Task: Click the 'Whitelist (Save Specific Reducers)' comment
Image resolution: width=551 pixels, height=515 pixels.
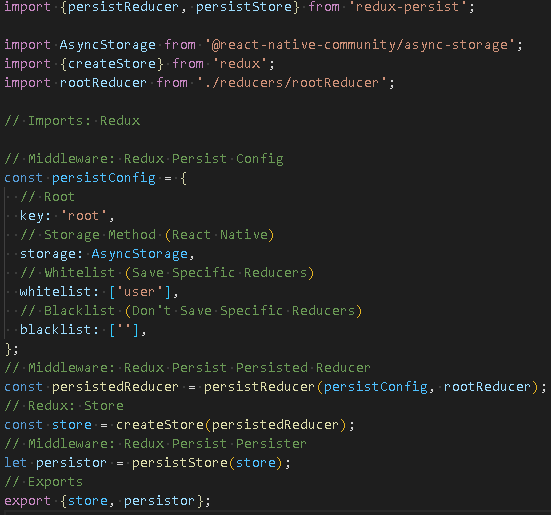Action: (x=167, y=273)
